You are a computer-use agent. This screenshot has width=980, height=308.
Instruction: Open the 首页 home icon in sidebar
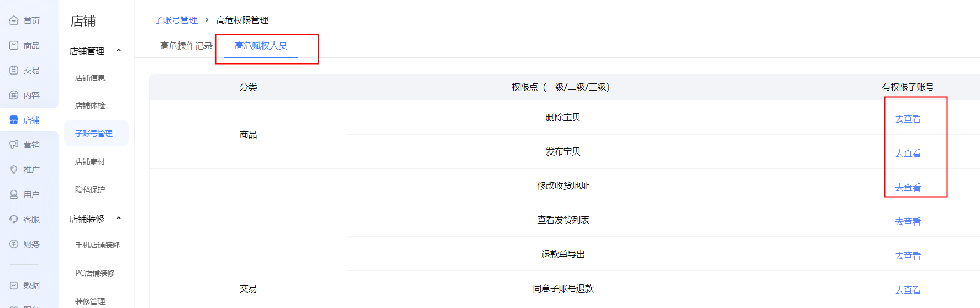(14, 20)
